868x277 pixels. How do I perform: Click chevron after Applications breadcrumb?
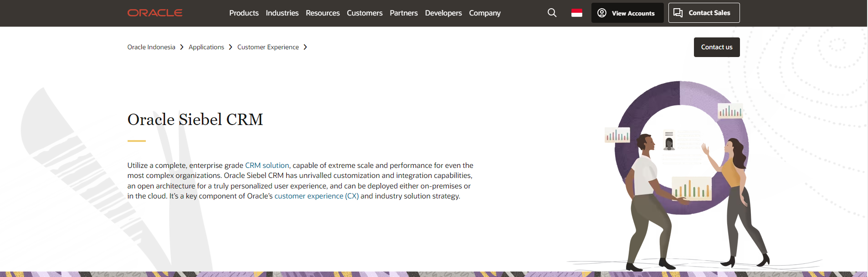[231, 47]
